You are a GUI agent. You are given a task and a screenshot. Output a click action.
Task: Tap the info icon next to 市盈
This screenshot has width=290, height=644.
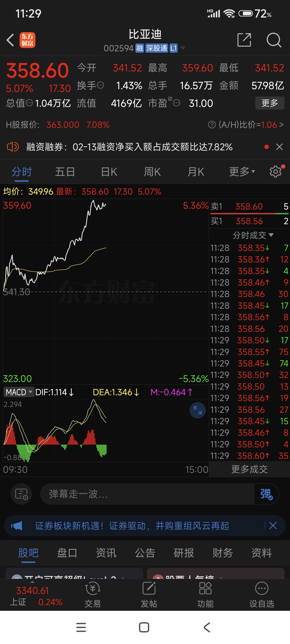pyautogui.click(x=176, y=103)
